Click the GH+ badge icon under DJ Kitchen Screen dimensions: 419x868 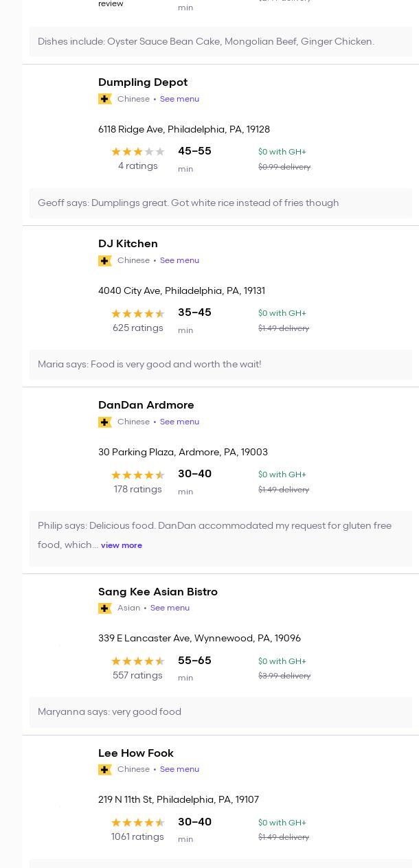point(105,261)
